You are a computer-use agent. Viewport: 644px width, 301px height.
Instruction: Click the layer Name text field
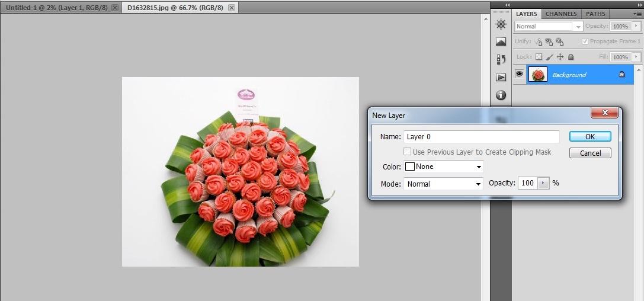point(481,137)
